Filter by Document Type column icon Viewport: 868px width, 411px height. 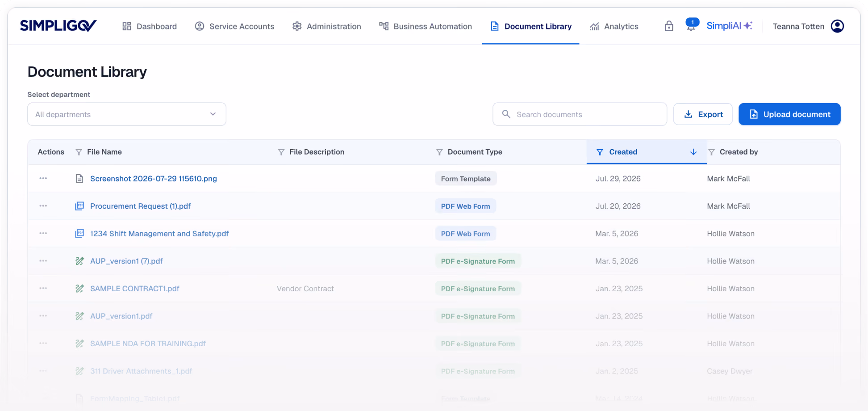(439, 152)
